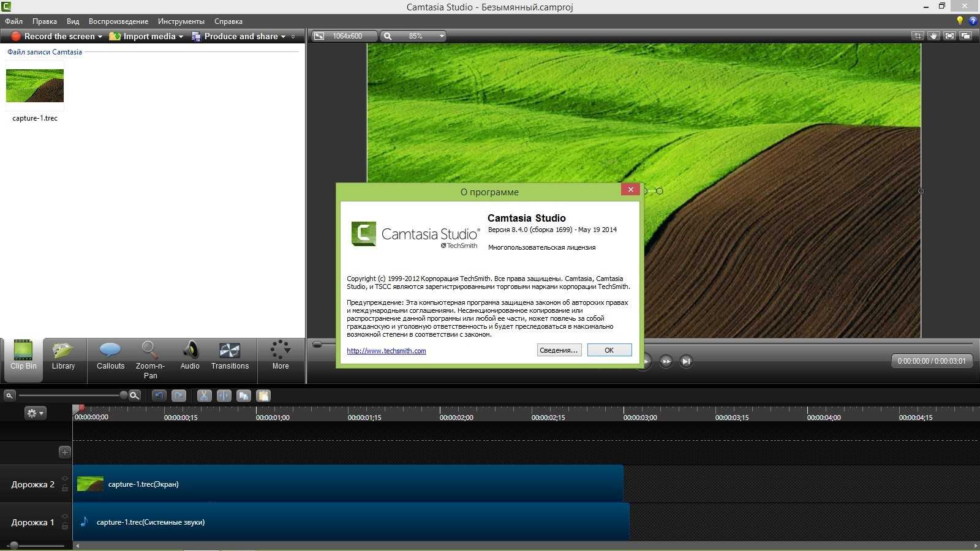Open the Callouts tool
980x551 pixels.
110,356
